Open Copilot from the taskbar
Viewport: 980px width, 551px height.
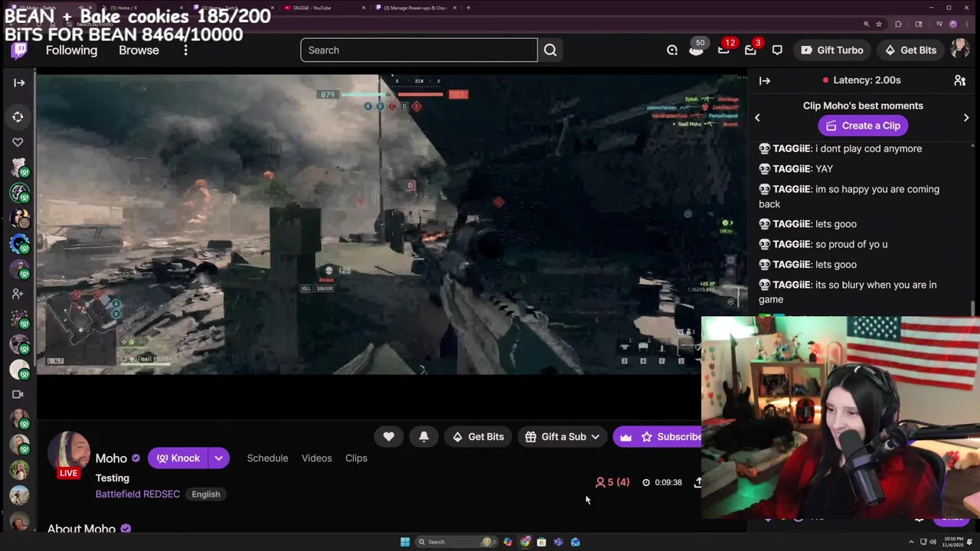coord(508,543)
